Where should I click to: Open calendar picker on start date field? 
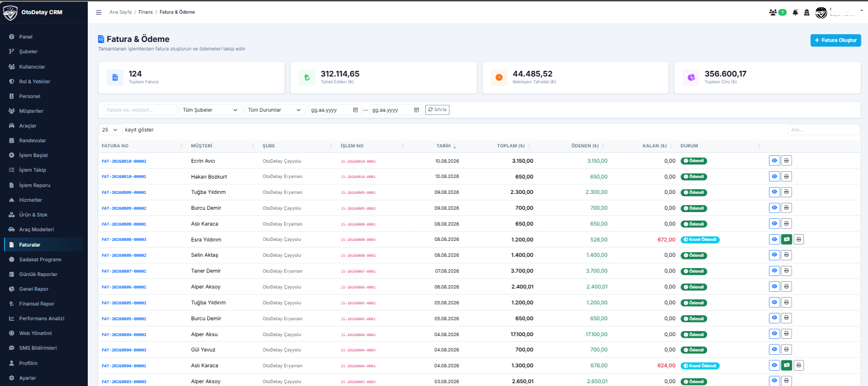355,110
